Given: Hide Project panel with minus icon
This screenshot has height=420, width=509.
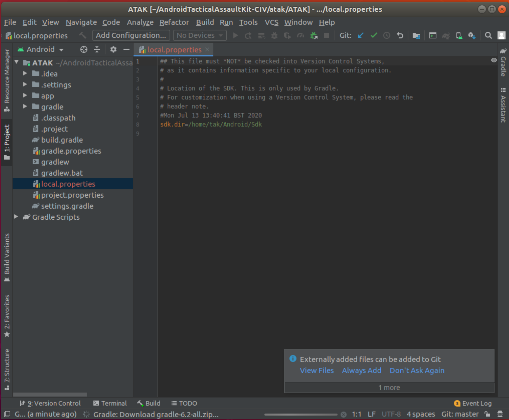Looking at the screenshot, I should [x=126, y=49].
